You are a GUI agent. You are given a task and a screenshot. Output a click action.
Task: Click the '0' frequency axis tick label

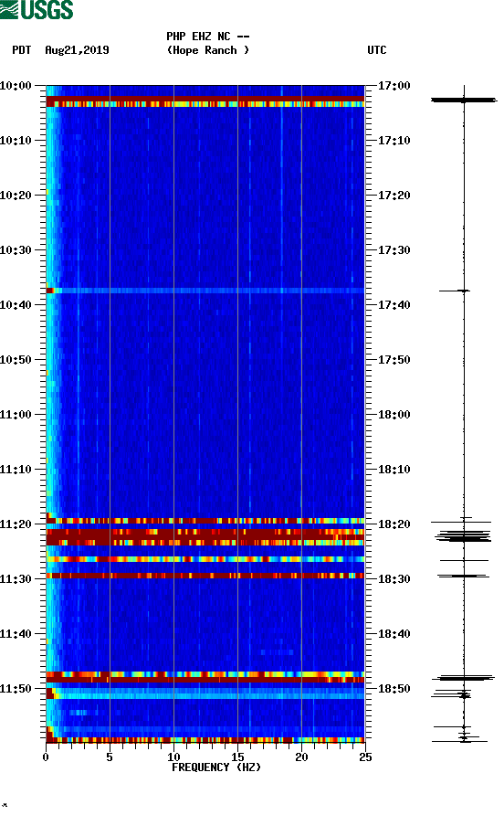46,757
